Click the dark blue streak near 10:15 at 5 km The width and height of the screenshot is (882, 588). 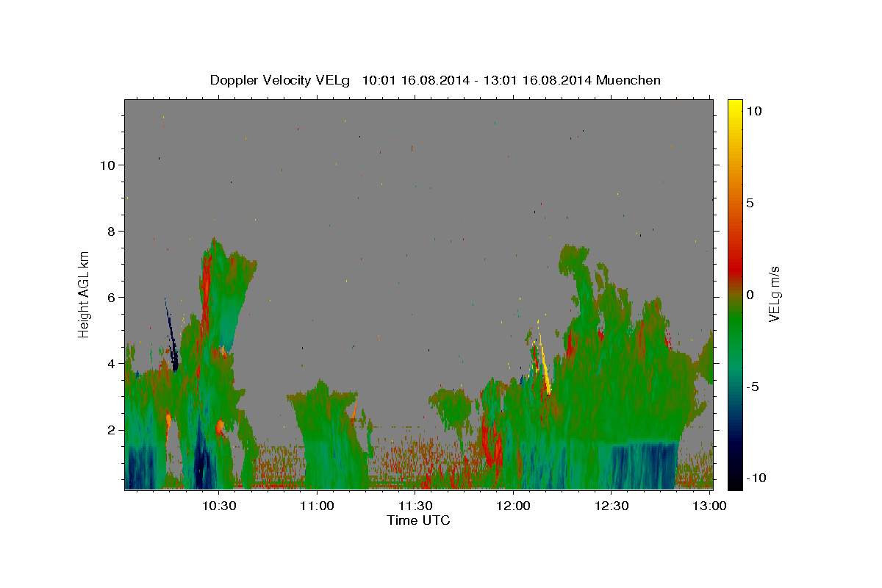point(171,334)
